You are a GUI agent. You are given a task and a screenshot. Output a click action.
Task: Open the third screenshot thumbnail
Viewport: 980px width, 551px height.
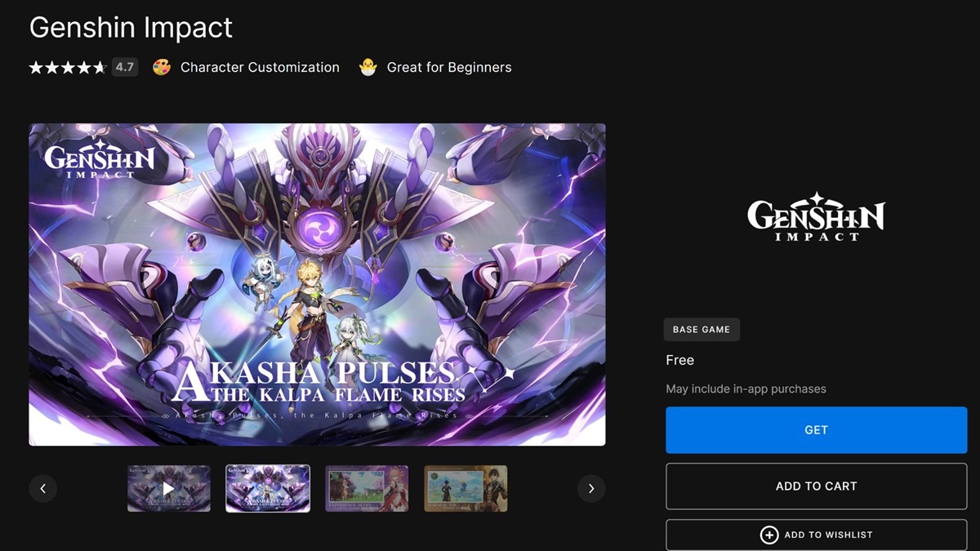pyautogui.click(x=367, y=488)
